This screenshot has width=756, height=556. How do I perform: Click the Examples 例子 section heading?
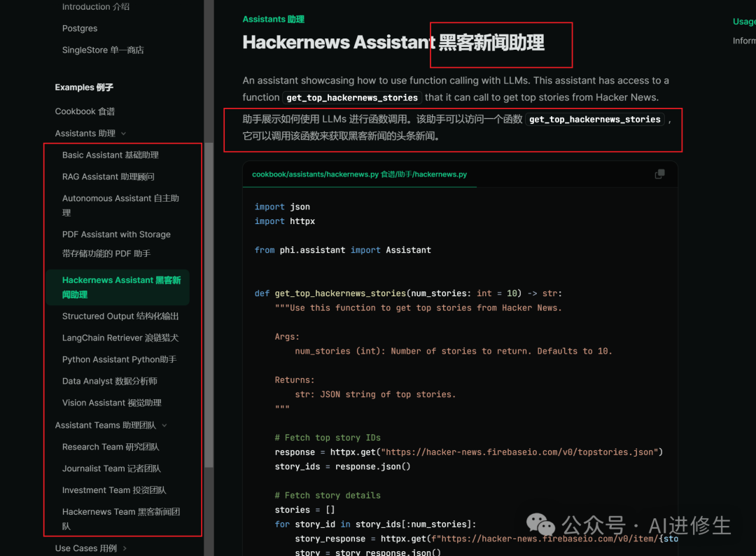(x=84, y=88)
